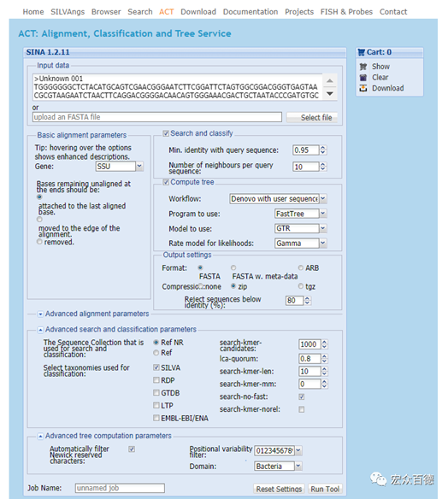
Task: Click the sequence input text area
Action: pyautogui.click(x=178, y=87)
